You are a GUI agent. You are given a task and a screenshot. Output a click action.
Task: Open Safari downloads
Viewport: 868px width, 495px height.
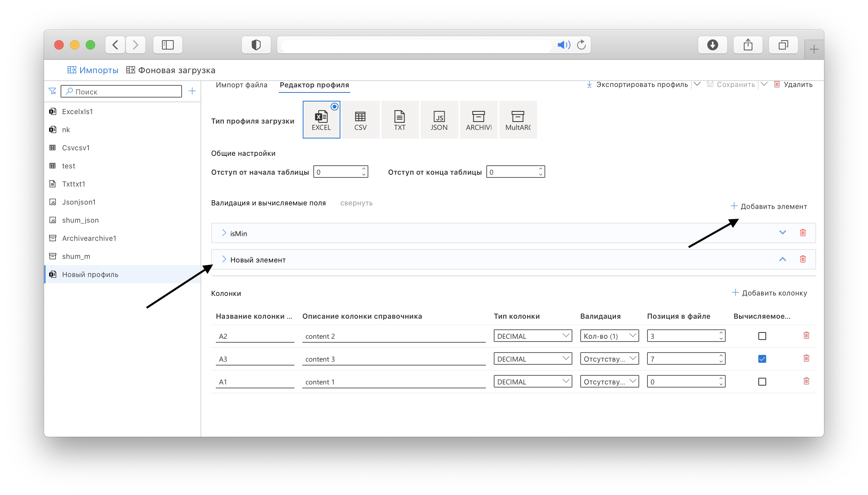click(x=713, y=45)
